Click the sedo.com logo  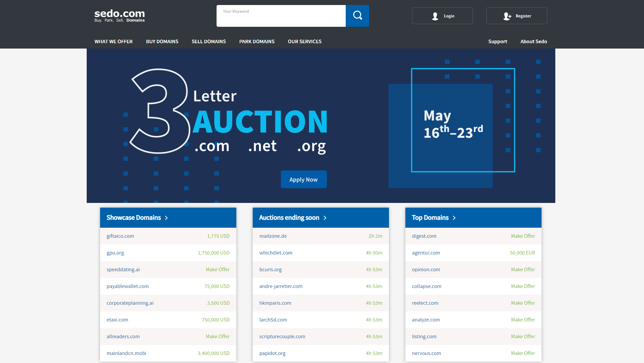(119, 16)
